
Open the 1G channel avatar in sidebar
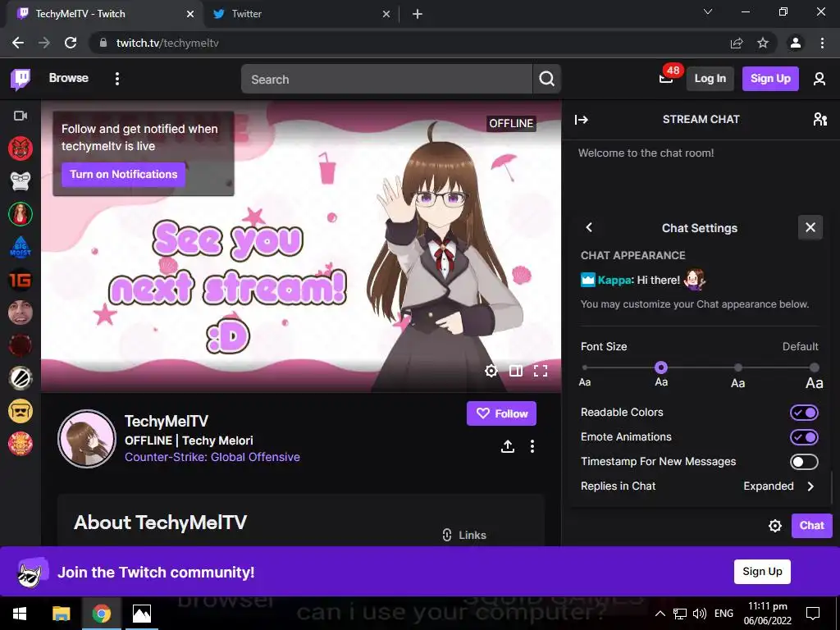[x=21, y=280]
